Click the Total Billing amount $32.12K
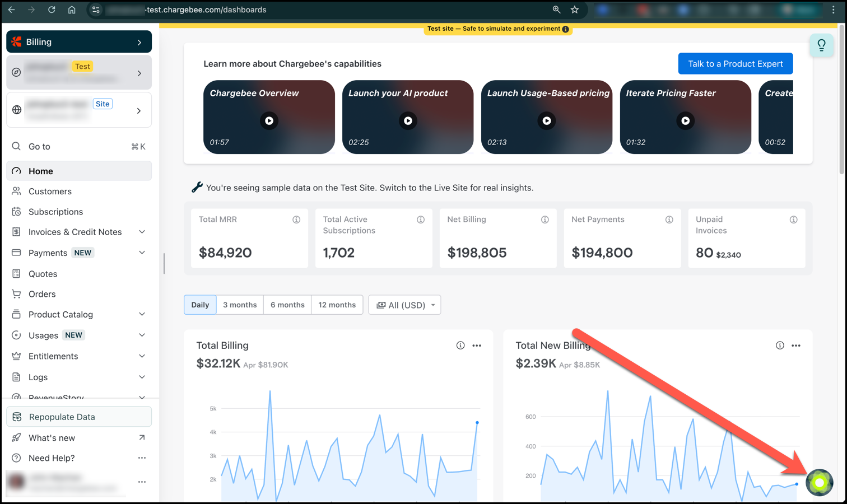This screenshot has height=504, width=847. [218, 363]
